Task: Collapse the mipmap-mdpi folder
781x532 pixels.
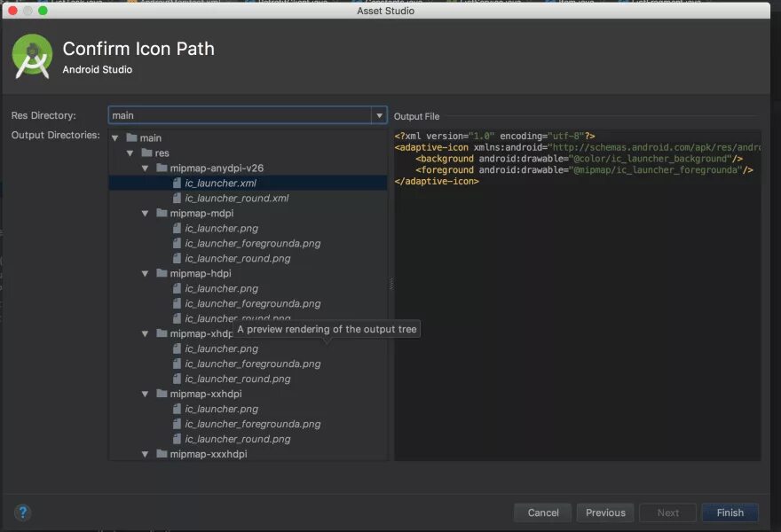Action: tap(145, 214)
